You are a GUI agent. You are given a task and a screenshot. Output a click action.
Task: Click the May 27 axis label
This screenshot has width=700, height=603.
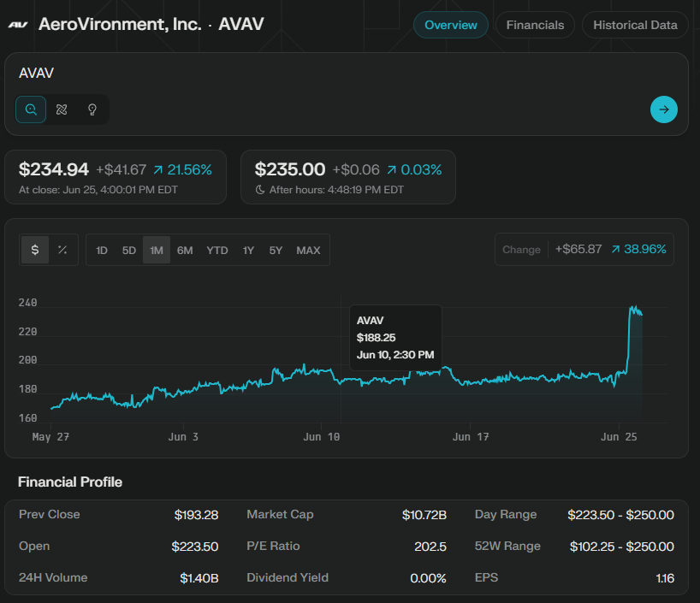click(50, 436)
